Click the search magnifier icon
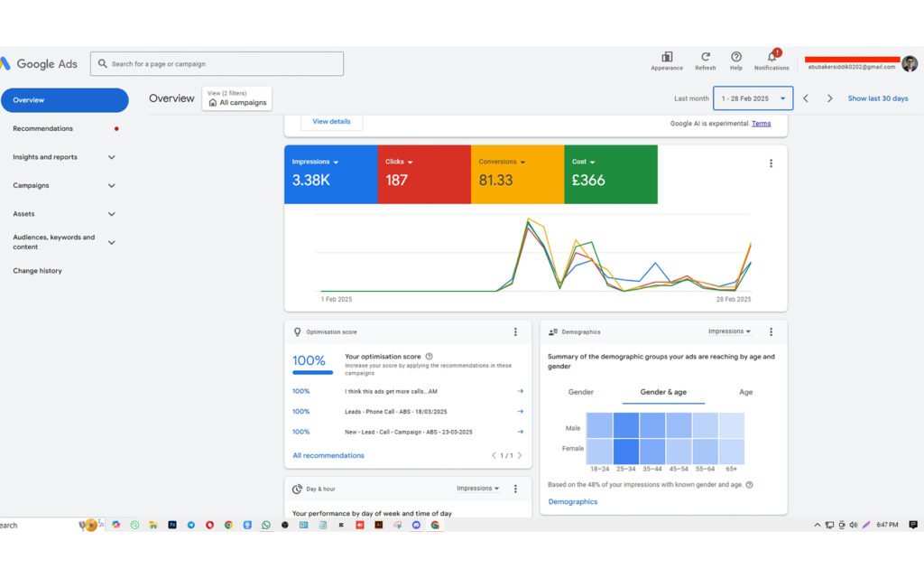Screen dimensions: 924x578 click(103, 64)
